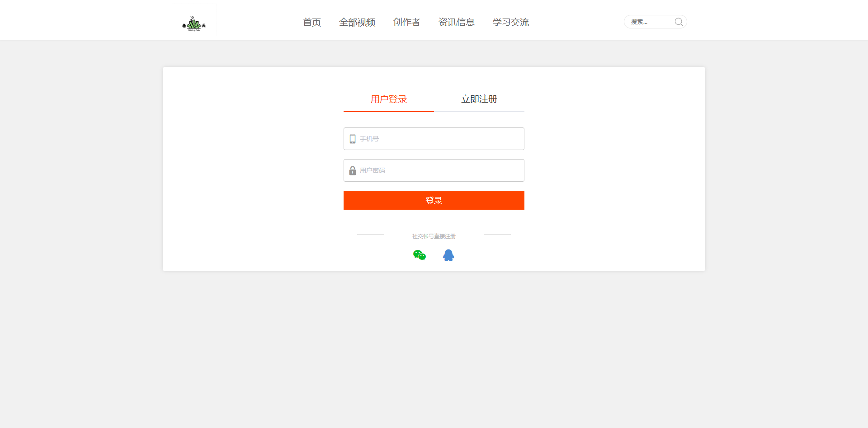868x428 pixels.
Task: Click the site logo in header
Action: tap(194, 20)
